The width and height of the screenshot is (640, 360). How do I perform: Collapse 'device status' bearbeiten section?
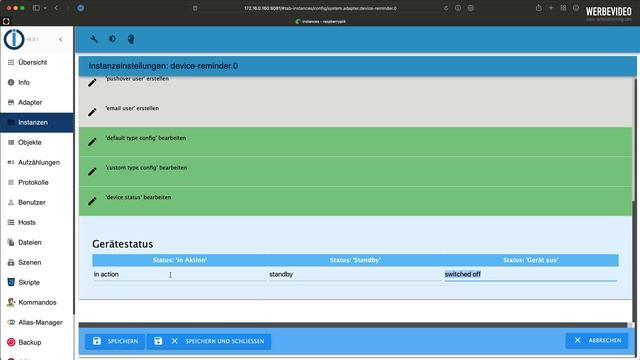355,201
